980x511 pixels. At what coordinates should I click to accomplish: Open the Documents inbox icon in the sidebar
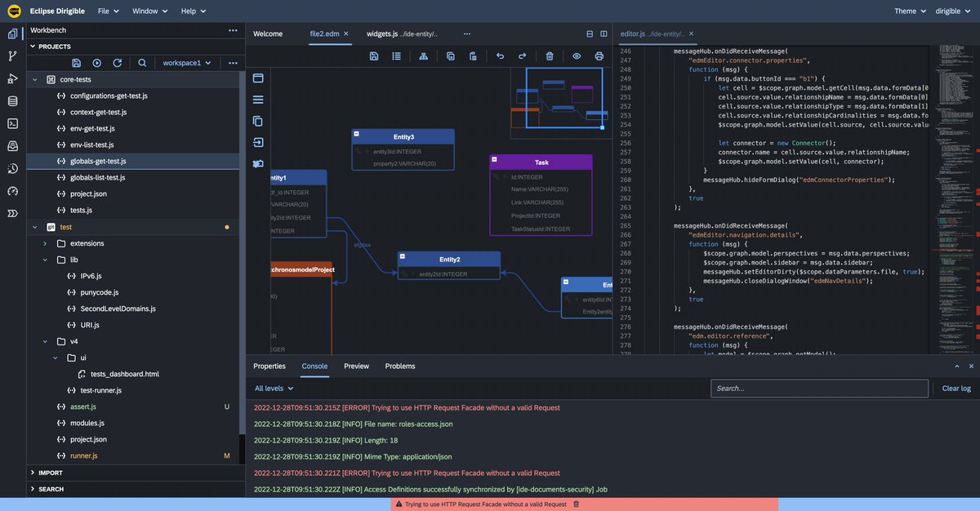pyautogui.click(x=12, y=146)
